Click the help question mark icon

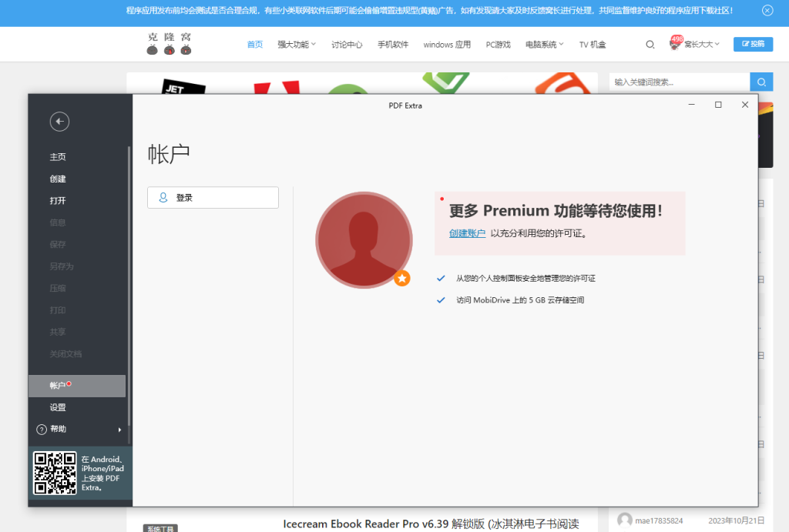coord(42,430)
